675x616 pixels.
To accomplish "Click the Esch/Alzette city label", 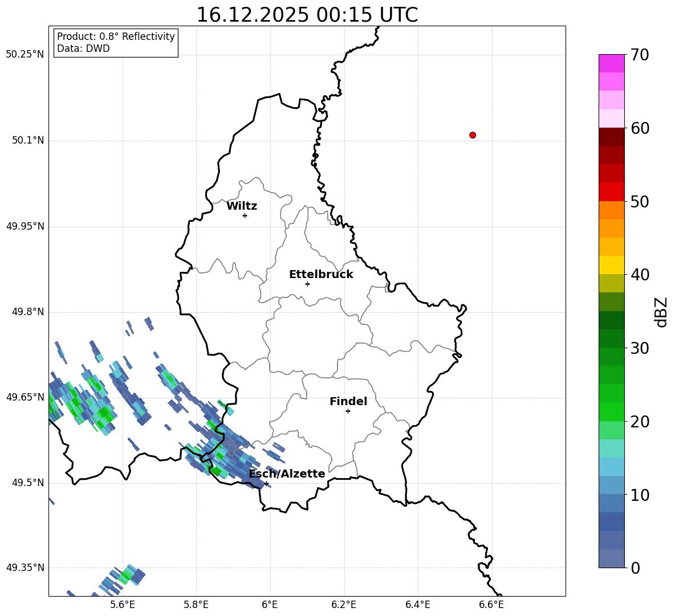I will 287,474.
